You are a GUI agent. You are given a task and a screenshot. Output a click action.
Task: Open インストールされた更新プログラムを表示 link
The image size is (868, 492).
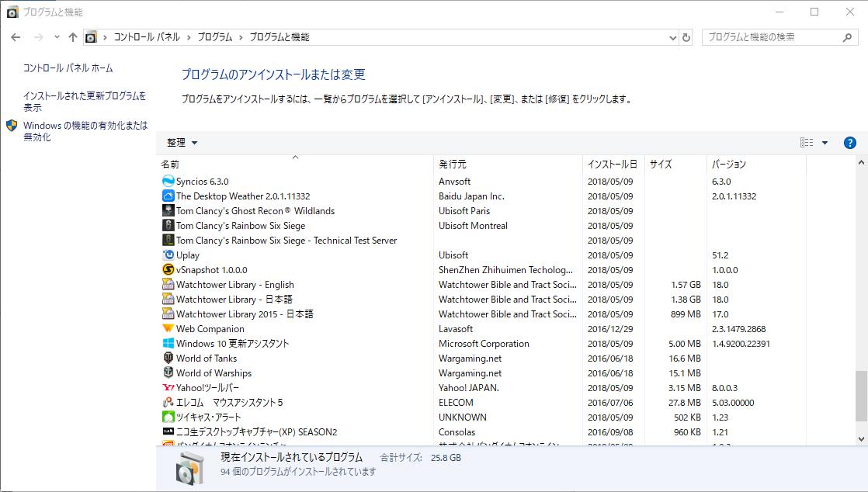[x=85, y=102]
